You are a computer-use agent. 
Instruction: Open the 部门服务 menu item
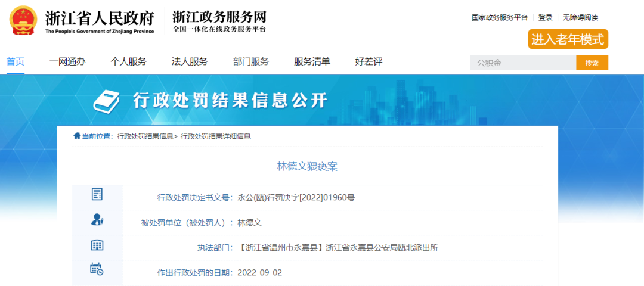(251, 62)
